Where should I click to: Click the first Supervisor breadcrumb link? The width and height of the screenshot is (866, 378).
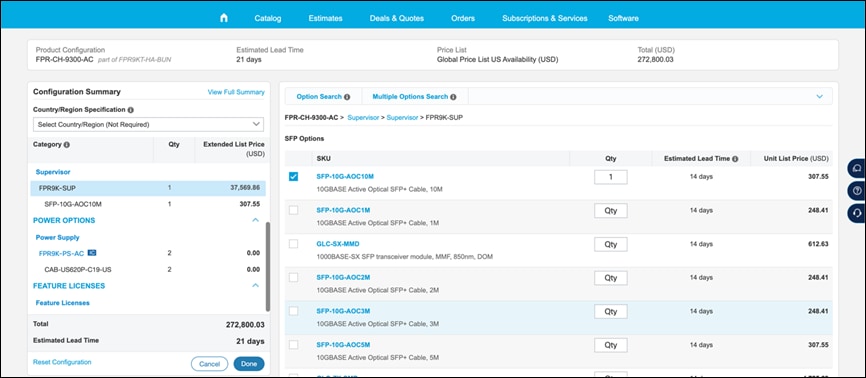[363, 118]
